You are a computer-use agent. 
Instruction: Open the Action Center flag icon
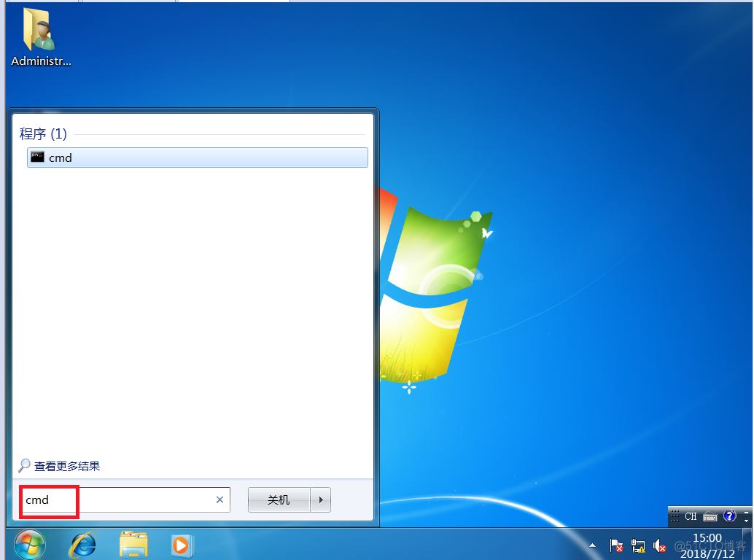coord(616,545)
